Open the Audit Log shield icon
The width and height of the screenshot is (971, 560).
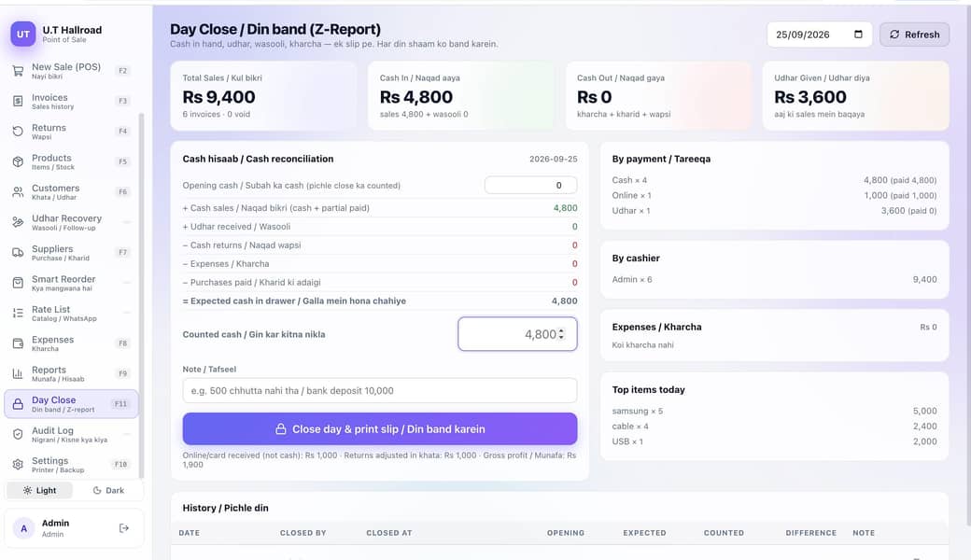point(18,434)
